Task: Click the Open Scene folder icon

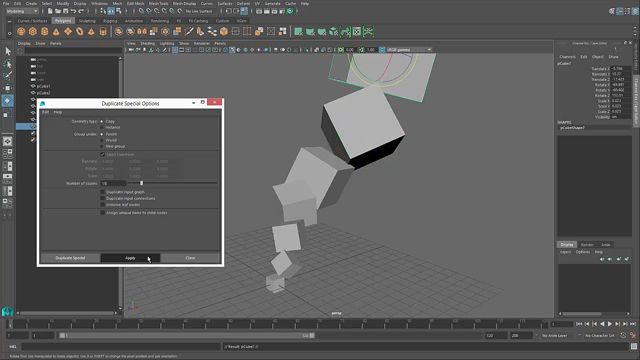Action: click(58, 11)
